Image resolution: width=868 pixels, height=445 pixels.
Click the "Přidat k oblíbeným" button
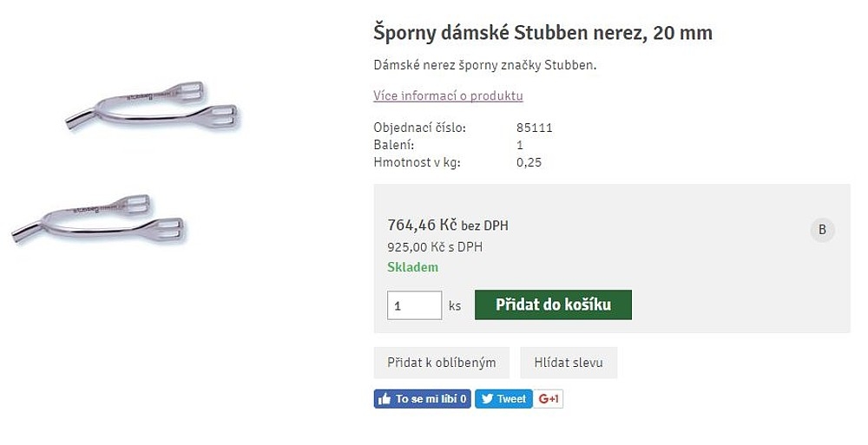click(x=442, y=363)
